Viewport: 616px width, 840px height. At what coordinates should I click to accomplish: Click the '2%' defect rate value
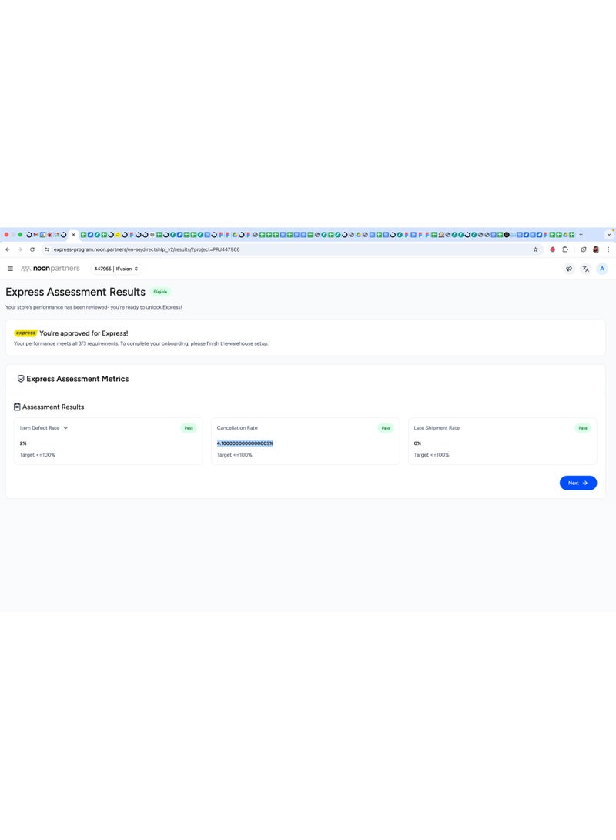pyautogui.click(x=23, y=443)
